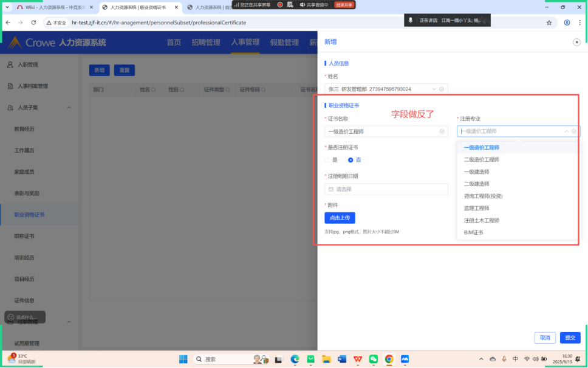Image resolution: width=588 pixels, height=368 pixels.
Task: Click the 点击上传 upload button
Action: coord(340,218)
